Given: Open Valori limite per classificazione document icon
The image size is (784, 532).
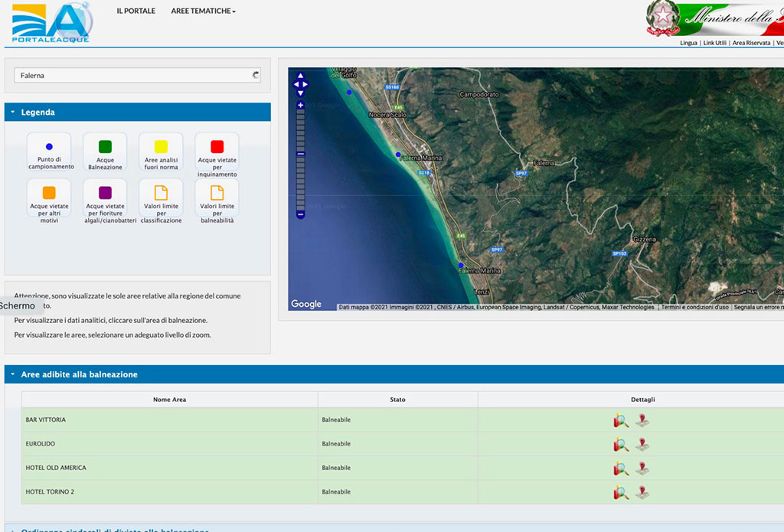Looking at the screenshot, I should 161,192.
